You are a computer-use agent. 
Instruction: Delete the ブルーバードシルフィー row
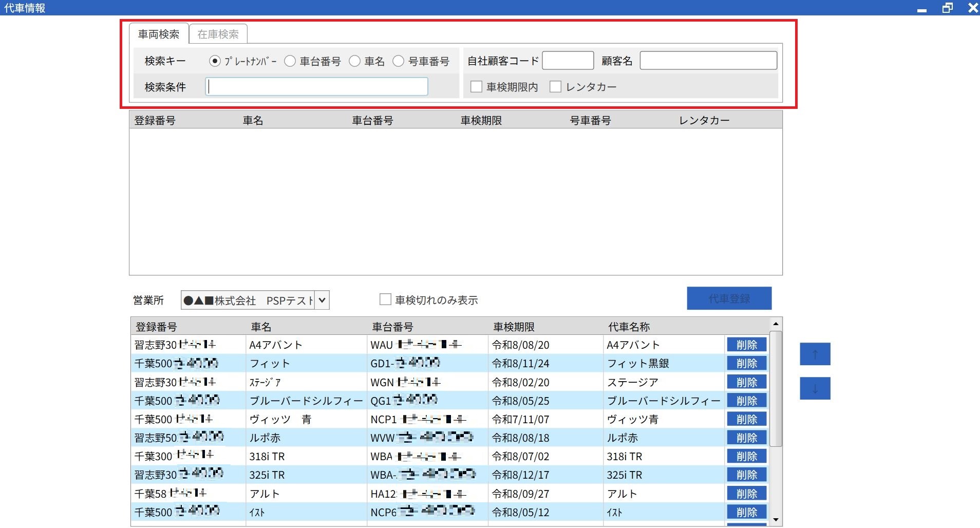pos(747,401)
